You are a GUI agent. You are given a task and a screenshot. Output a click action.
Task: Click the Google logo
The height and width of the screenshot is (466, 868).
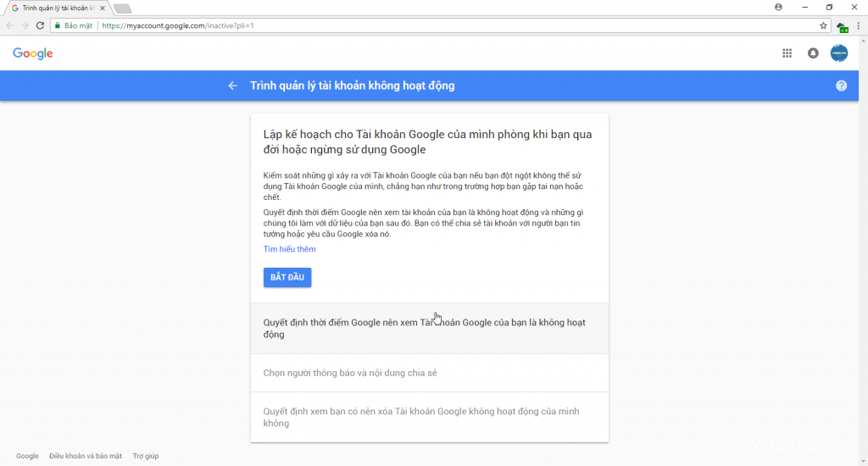click(33, 53)
